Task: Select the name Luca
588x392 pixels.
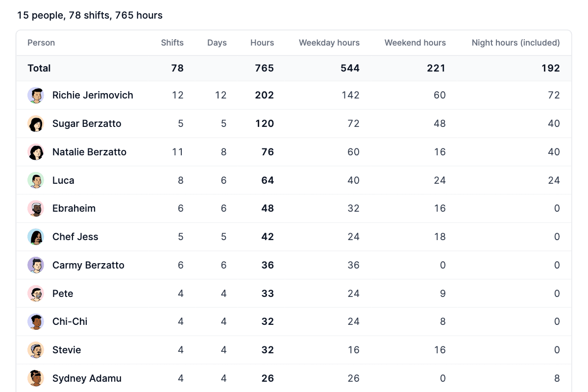Action: [63, 180]
